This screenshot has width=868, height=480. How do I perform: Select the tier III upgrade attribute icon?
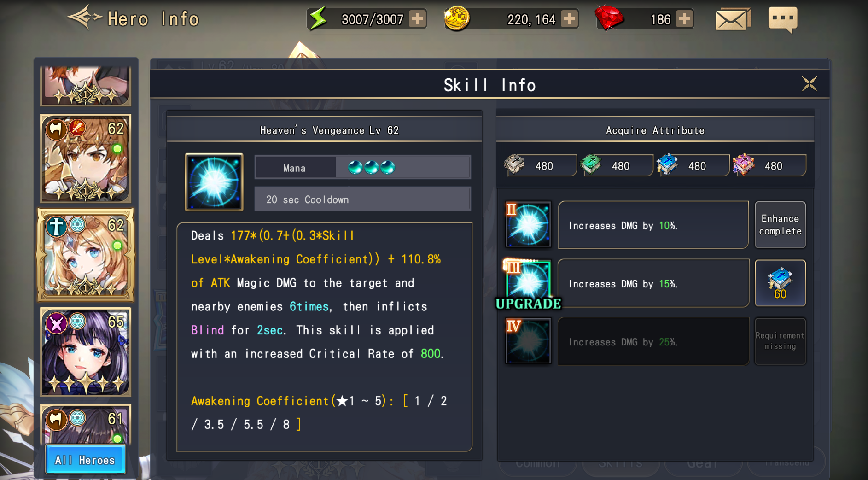[528, 282]
